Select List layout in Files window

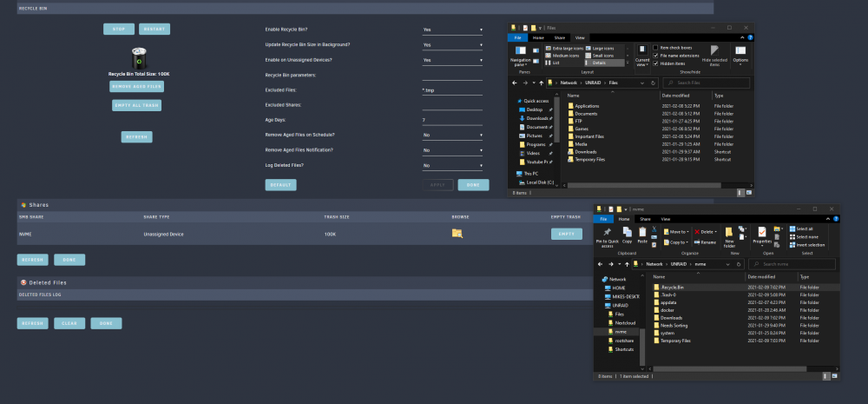(x=552, y=63)
